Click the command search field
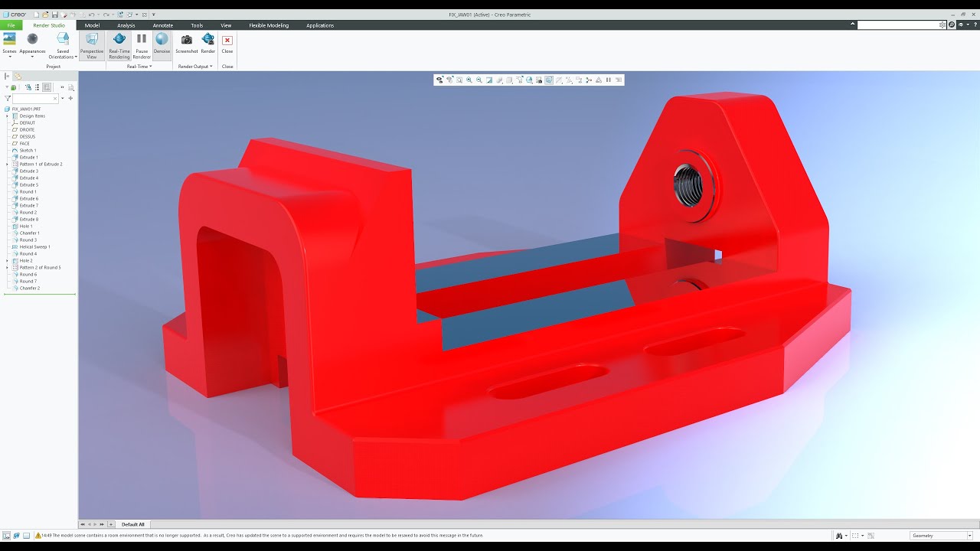 pyautogui.click(x=897, y=25)
